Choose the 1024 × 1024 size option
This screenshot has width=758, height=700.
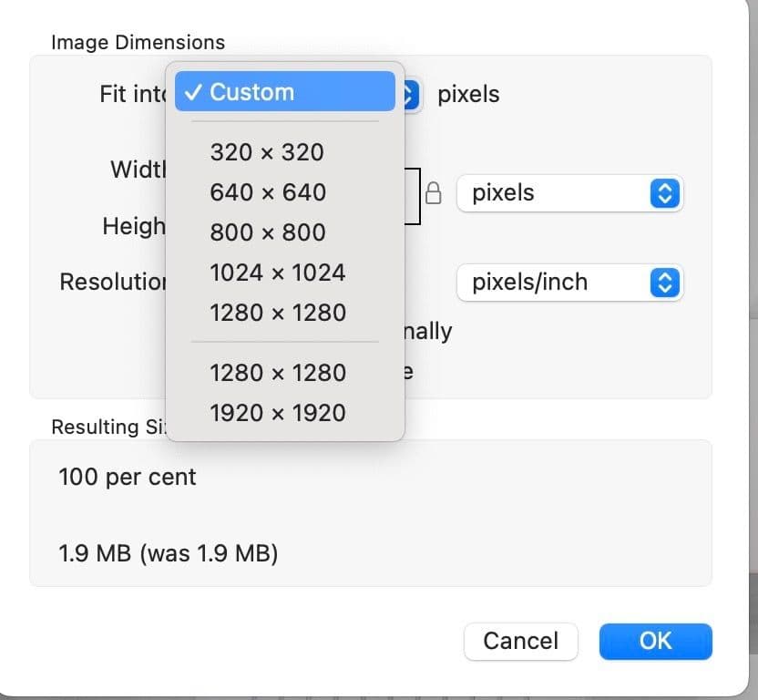(x=278, y=273)
